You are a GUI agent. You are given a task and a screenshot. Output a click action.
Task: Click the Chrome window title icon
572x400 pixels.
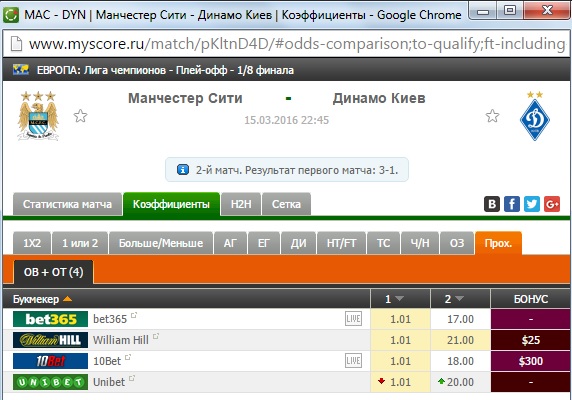click(11, 15)
